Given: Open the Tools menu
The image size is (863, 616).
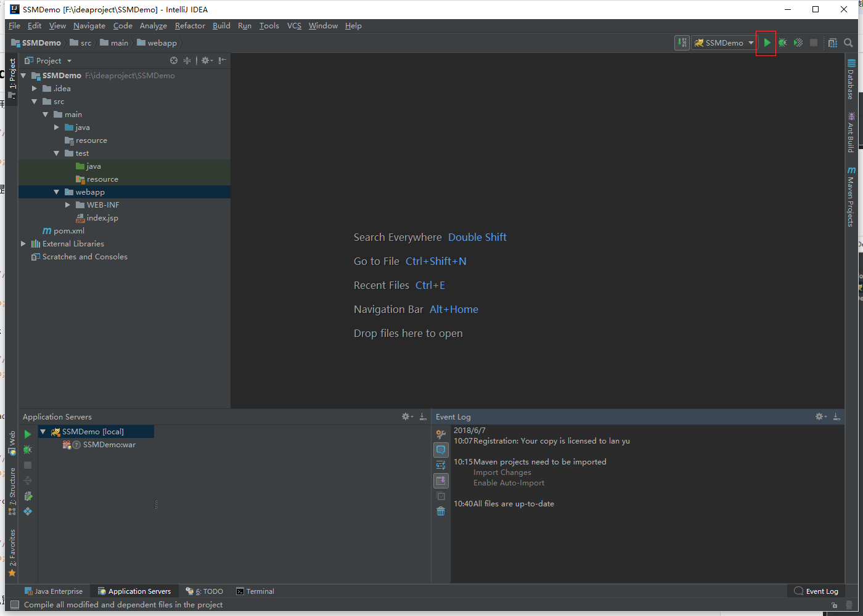Looking at the screenshot, I should (x=269, y=25).
